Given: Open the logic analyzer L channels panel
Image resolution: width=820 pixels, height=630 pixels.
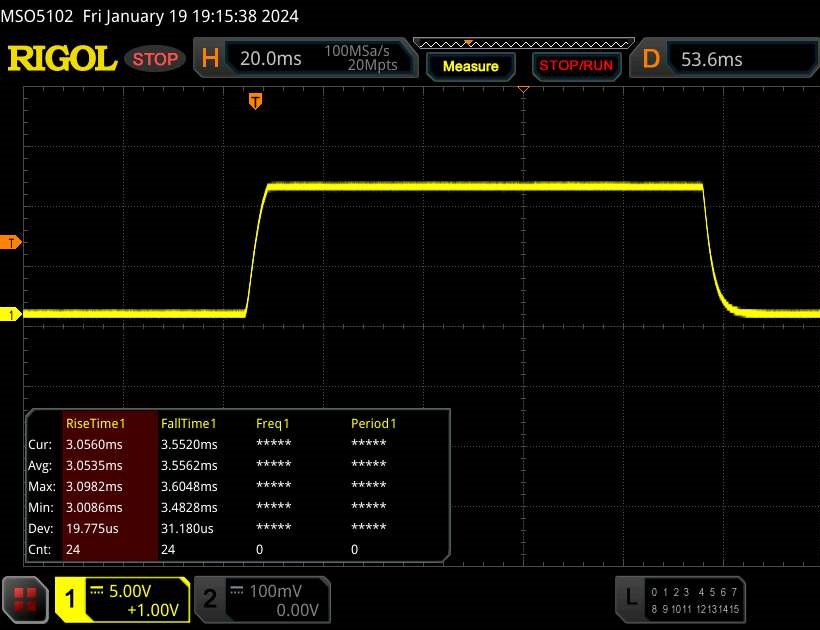Looking at the screenshot, I should [680, 600].
